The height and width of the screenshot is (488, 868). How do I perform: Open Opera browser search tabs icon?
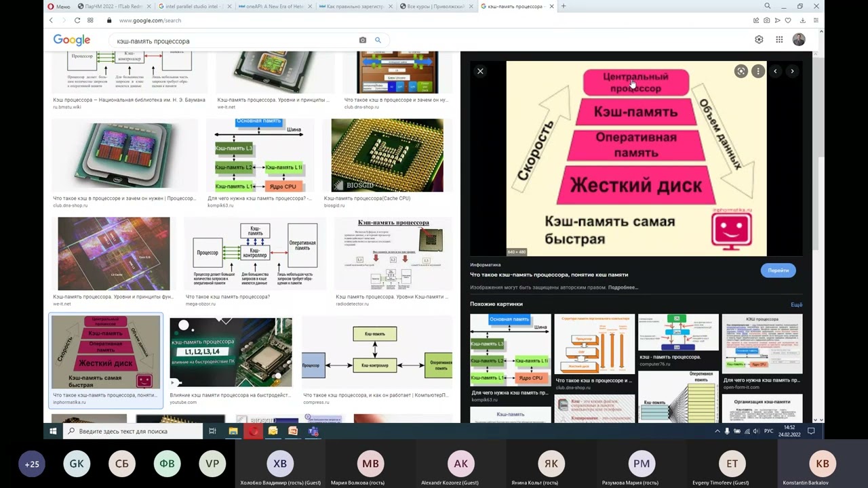768,6
